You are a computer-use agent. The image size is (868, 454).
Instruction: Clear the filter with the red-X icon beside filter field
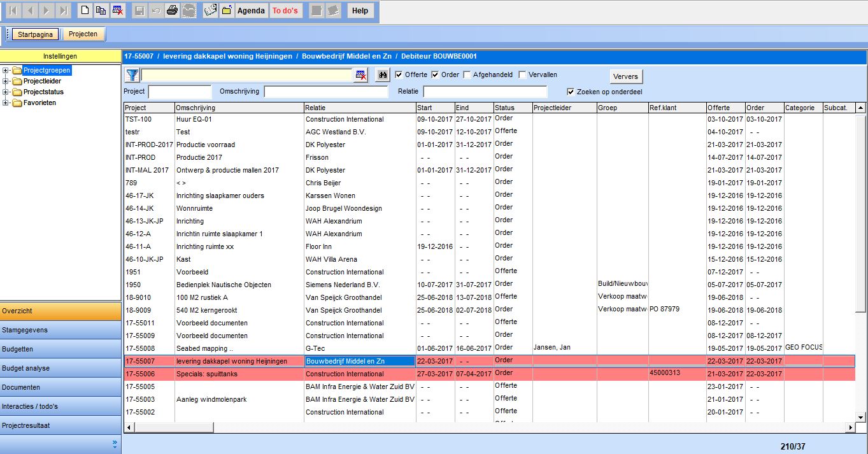[x=361, y=75]
